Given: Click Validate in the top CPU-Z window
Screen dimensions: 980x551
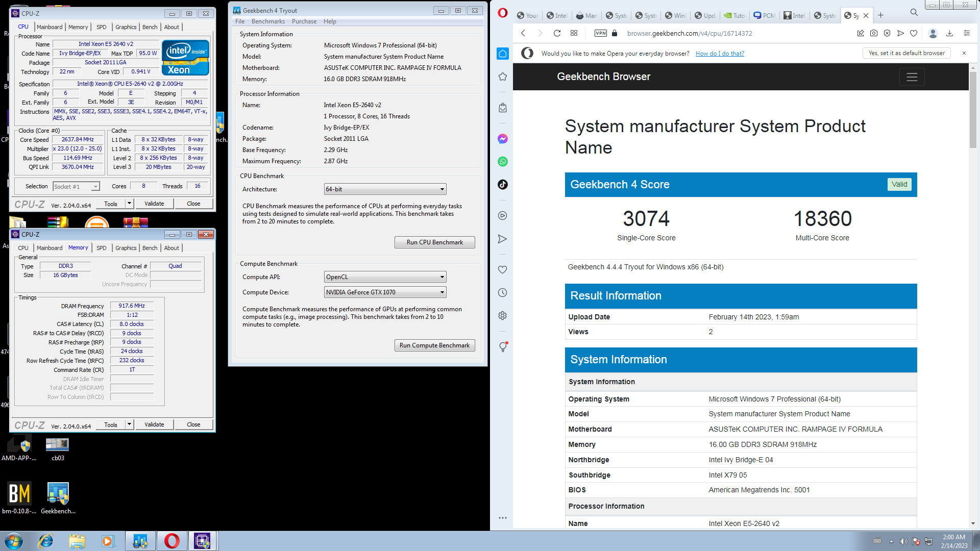Looking at the screenshot, I should tap(154, 204).
